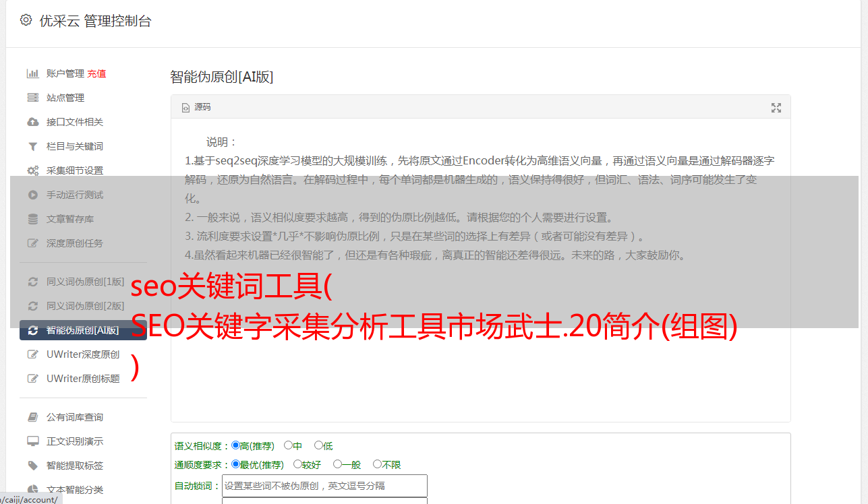Click the 优采云 管理控制台 header title

coord(96,21)
